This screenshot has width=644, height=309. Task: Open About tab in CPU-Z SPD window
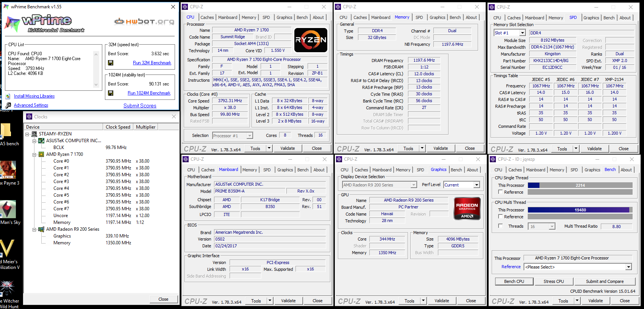(x=625, y=18)
